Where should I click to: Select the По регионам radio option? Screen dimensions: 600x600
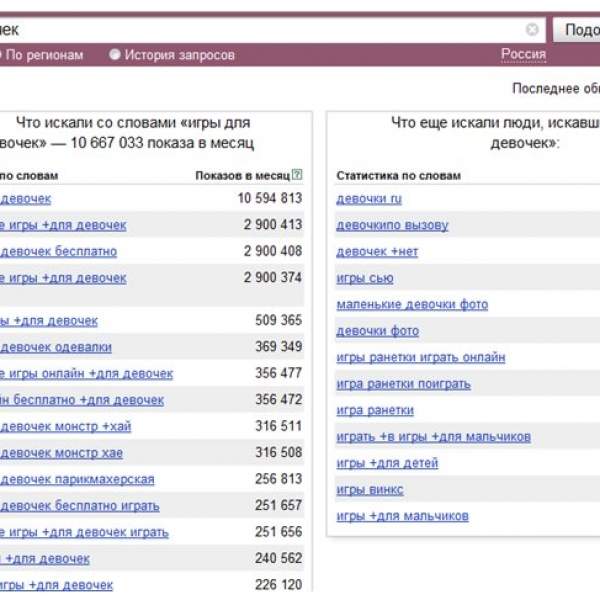pyautogui.click(x=42, y=55)
